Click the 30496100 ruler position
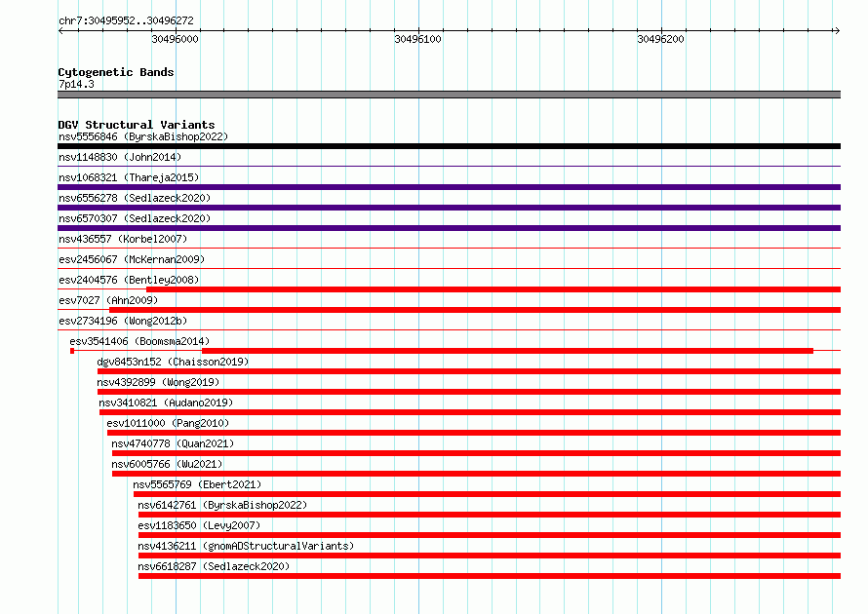 click(x=418, y=39)
